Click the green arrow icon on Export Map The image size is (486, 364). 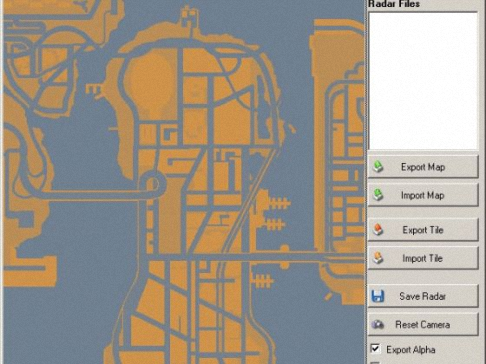[x=378, y=166]
